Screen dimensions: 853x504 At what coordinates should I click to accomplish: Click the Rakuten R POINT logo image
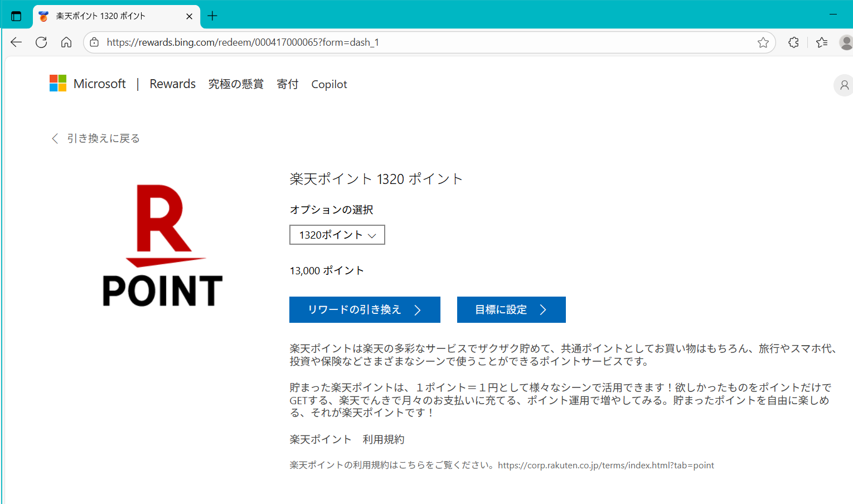click(x=163, y=245)
